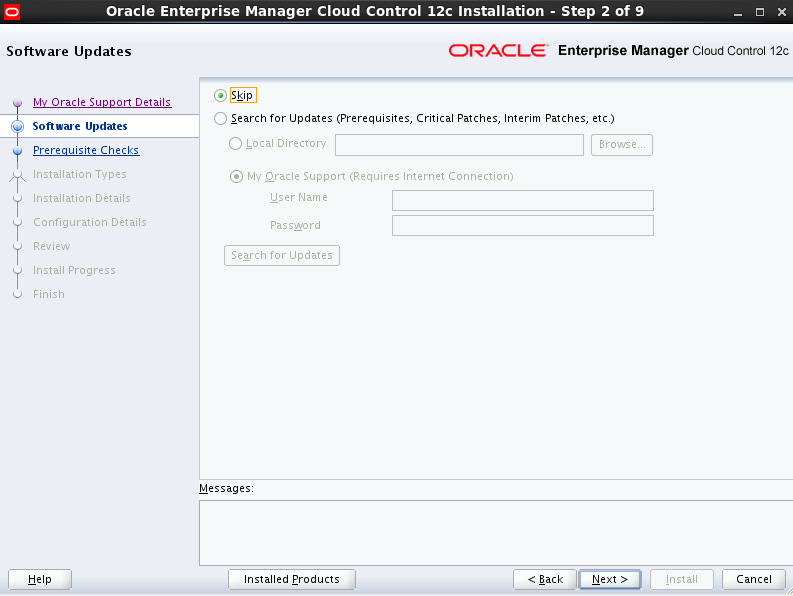Close the installer window
This screenshot has width=793, height=596.
pos(782,12)
